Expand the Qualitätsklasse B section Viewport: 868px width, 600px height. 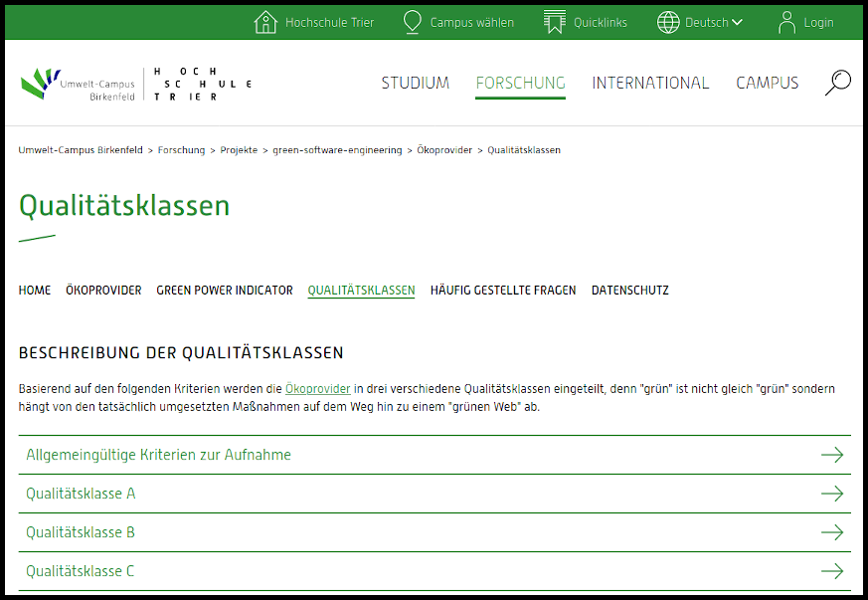[81, 532]
